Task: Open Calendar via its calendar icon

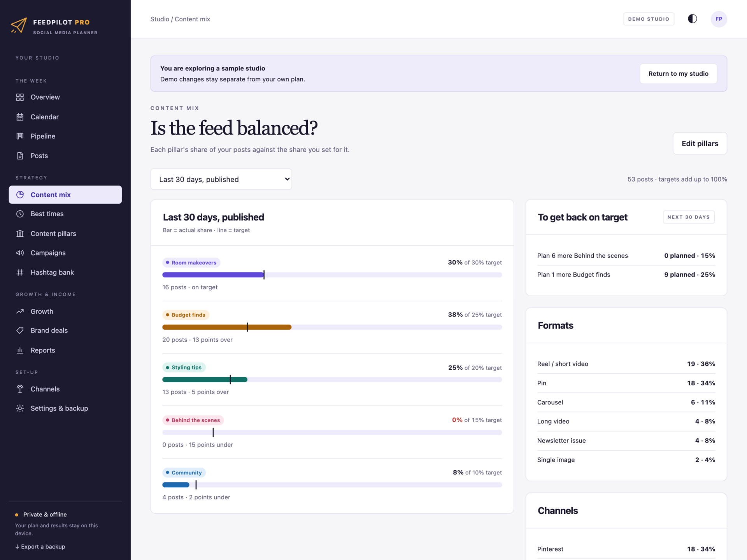Action: [20, 117]
